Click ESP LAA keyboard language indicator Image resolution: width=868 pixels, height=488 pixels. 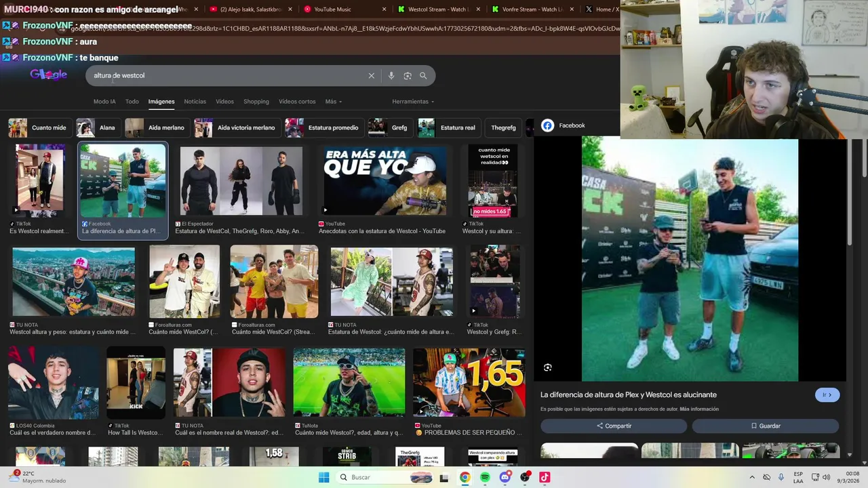pyautogui.click(x=798, y=477)
